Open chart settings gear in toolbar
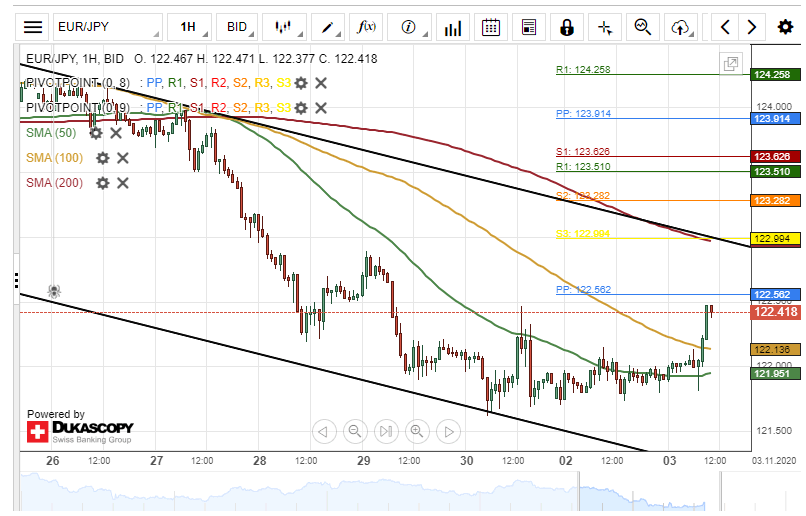The width and height of the screenshot is (806, 516). tap(785, 27)
